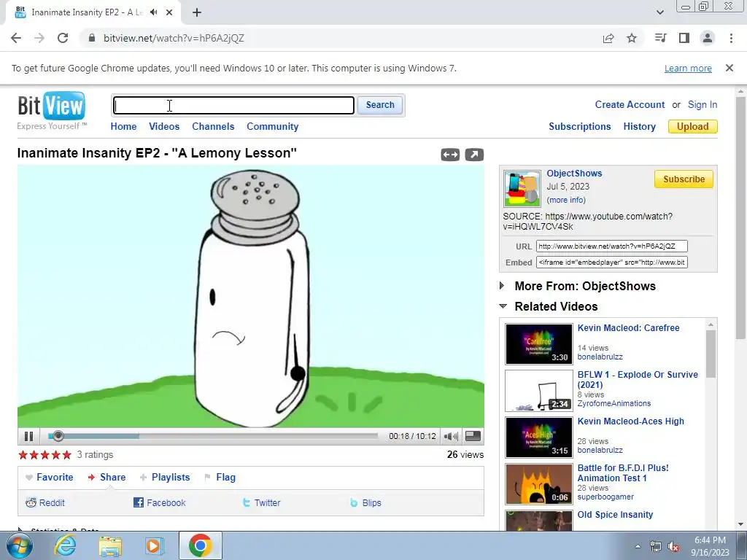Screen dimensions: 747x560
Task: Open Old Spice Insanity video link
Action: [x=615, y=515]
